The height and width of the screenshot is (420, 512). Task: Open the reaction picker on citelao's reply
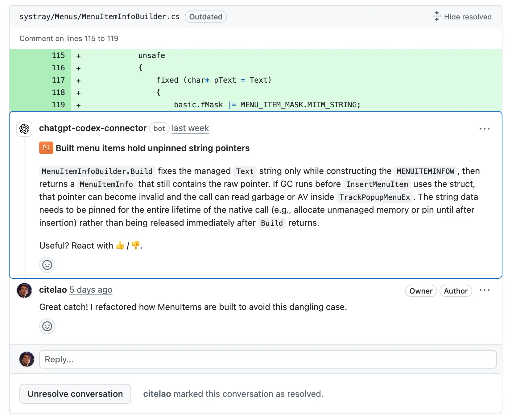pos(47,326)
